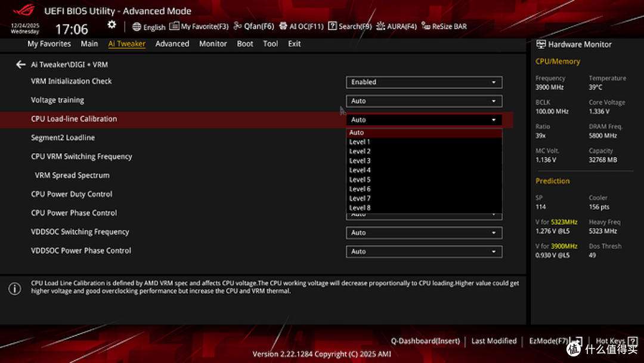
Task: Select Auto in Load-line Calibration list
Action: tap(424, 133)
